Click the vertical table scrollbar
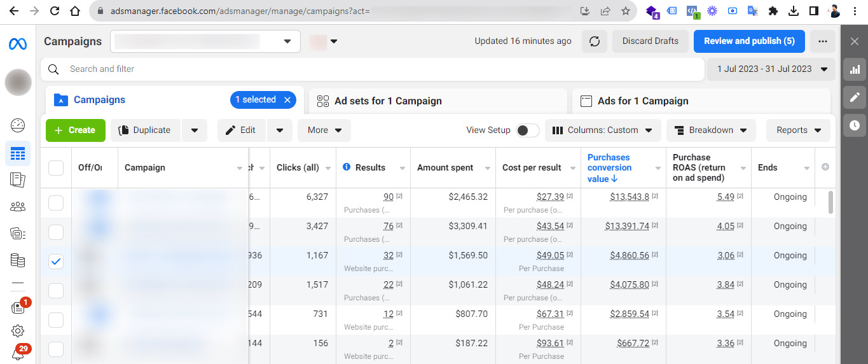This screenshot has height=364, width=868. click(x=830, y=202)
